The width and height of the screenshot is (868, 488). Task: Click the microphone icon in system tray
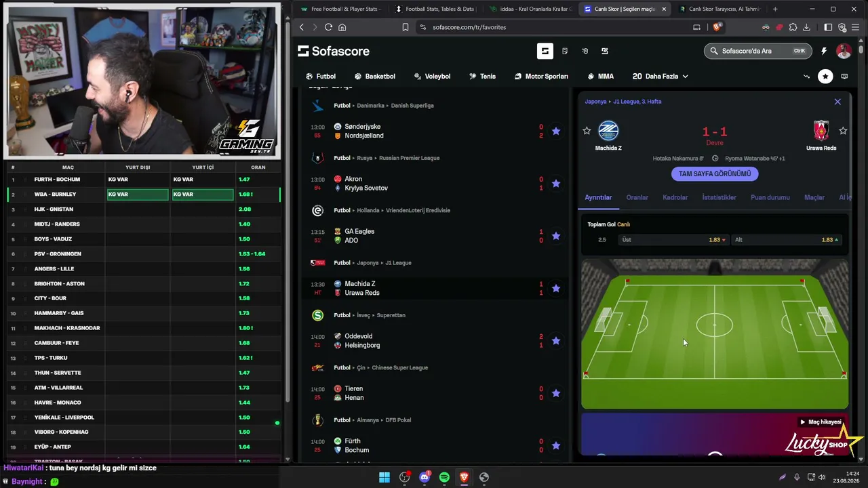797,477
